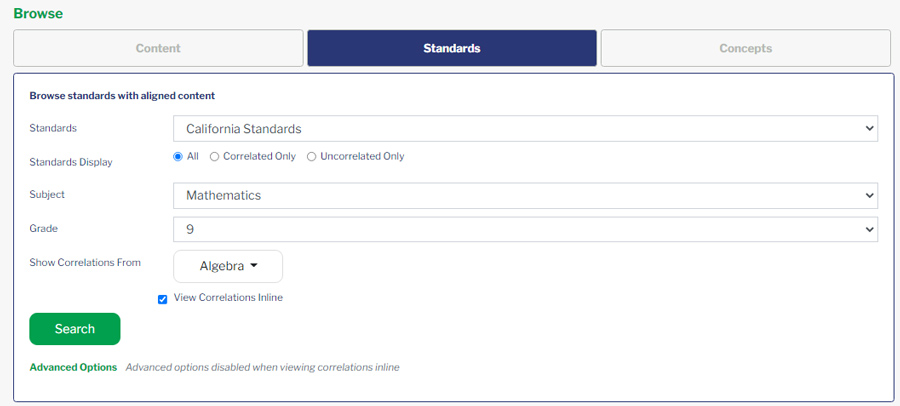Viewport: 900px width, 406px height.
Task: Open the Advanced Options link
Action: click(x=73, y=367)
